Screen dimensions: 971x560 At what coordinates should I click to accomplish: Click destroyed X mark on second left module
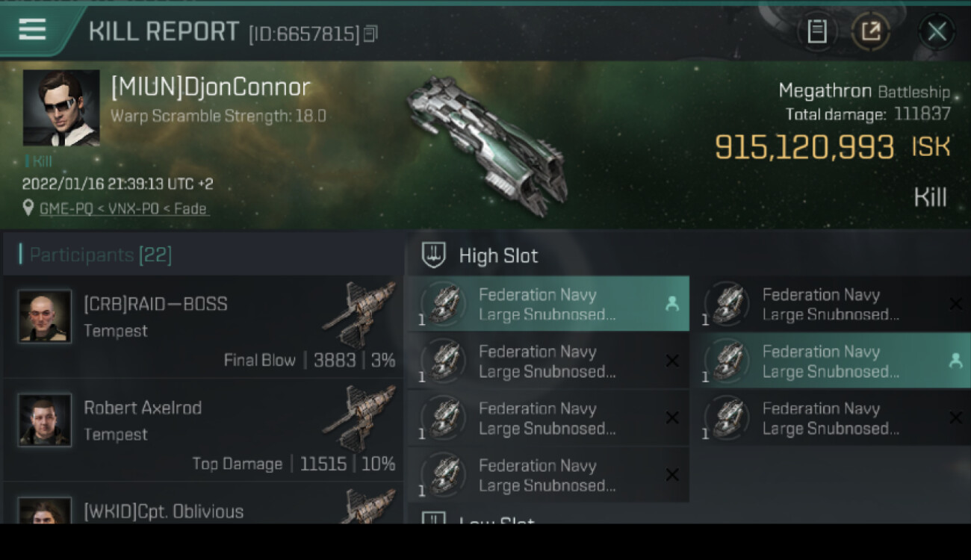(671, 361)
